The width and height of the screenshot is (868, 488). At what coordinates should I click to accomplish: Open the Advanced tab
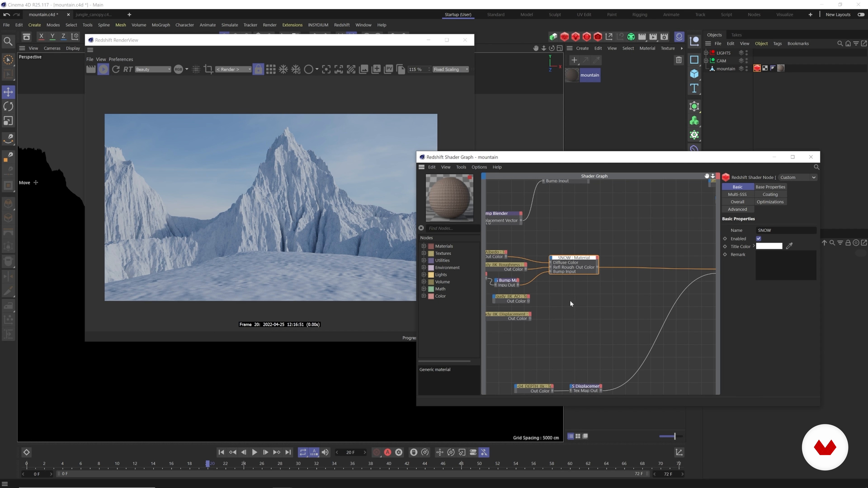pos(737,209)
